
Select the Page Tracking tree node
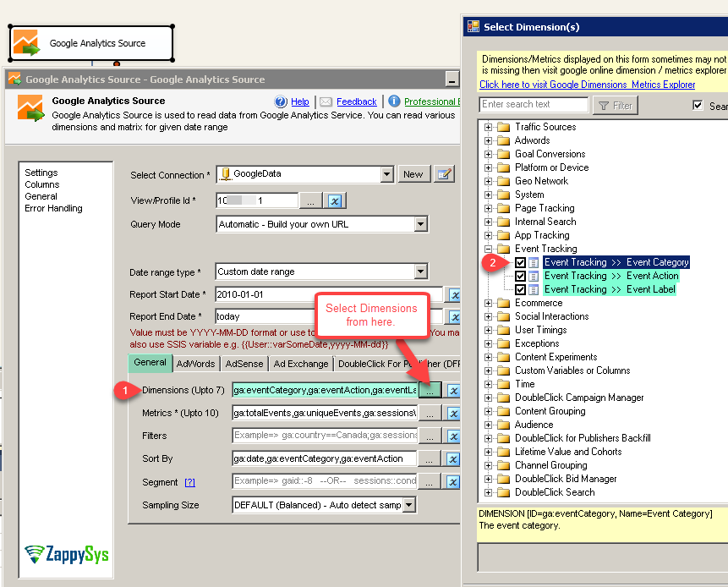pos(545,207)
